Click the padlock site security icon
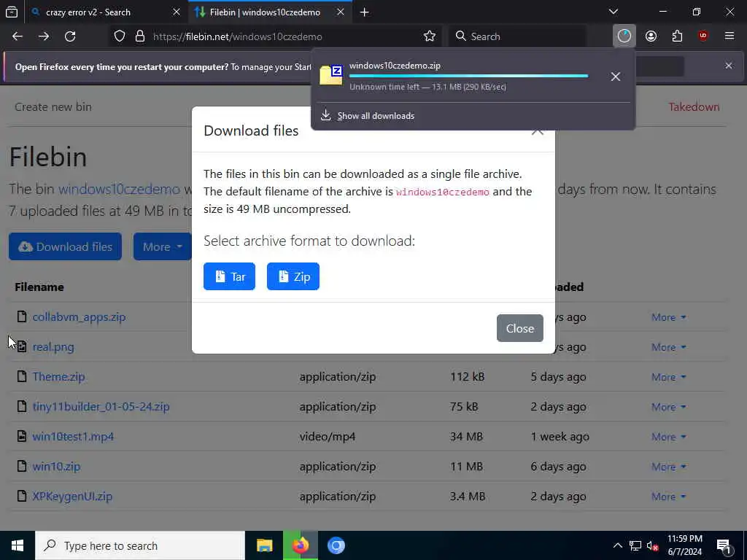The width and height of the screenshot is (747, 560). [139, 36]
